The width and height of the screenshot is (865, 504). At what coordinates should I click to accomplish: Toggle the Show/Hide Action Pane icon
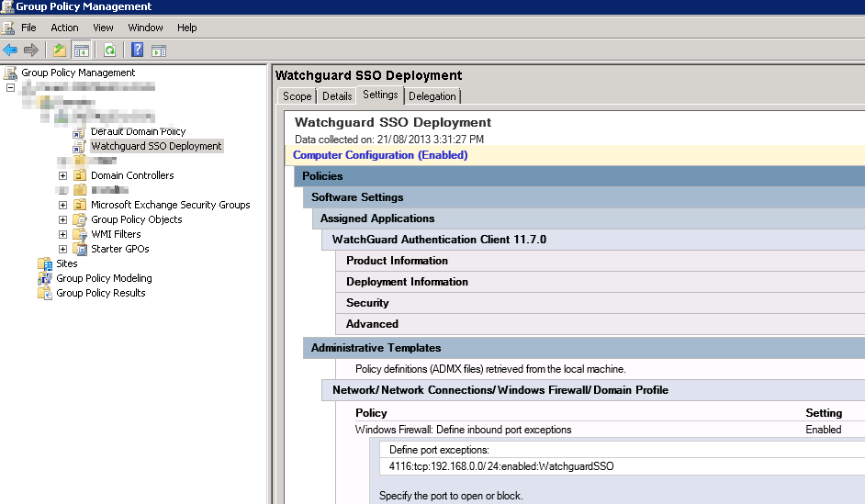159,50
